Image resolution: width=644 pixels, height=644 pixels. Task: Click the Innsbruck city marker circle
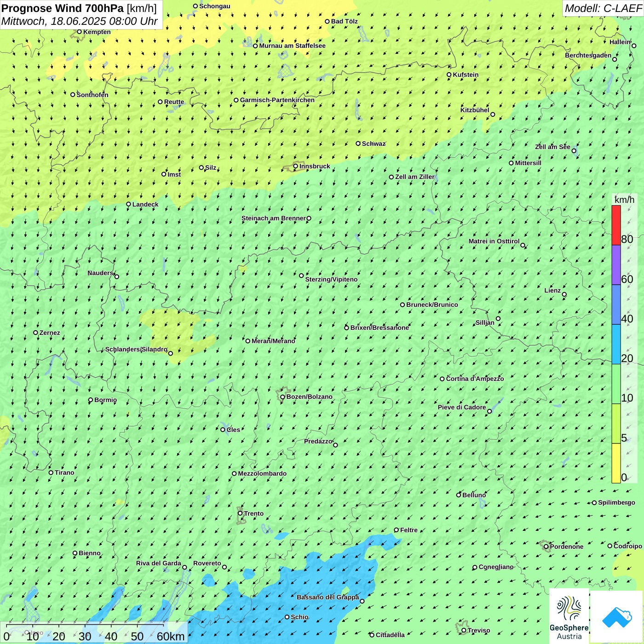click(296, 166)
